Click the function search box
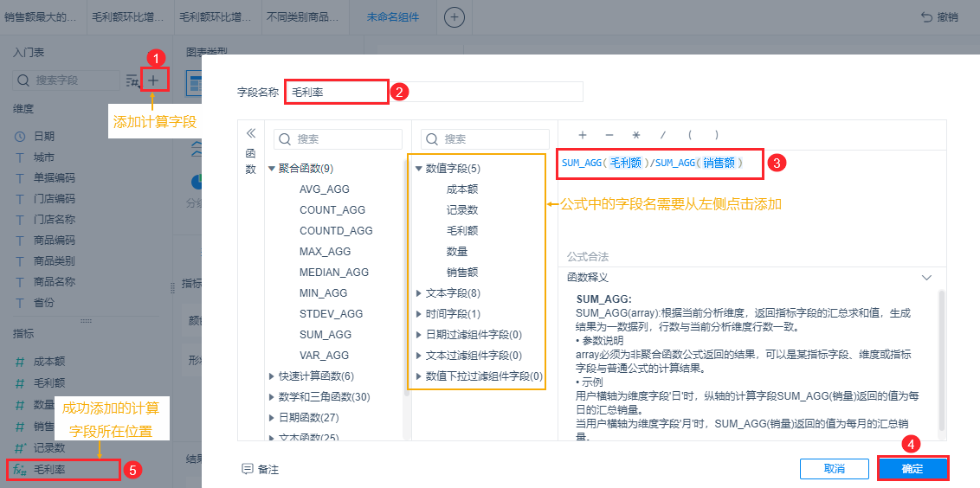 coord(338,138)
